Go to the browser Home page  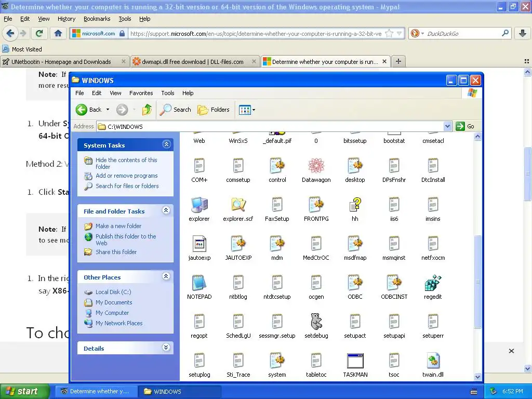pos(58,33)
